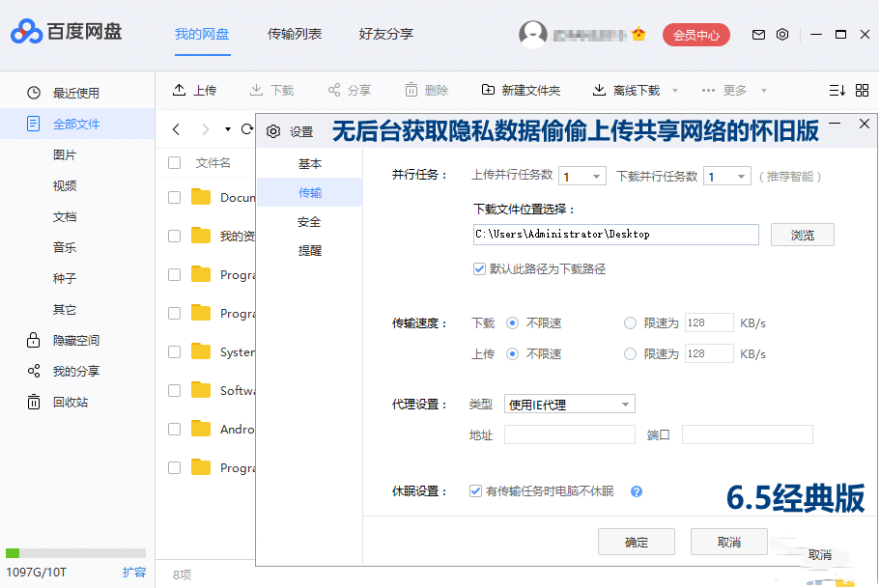Select 图片 category in sidebar
Viewport: 879px width, 588px height.
point(65,154)
